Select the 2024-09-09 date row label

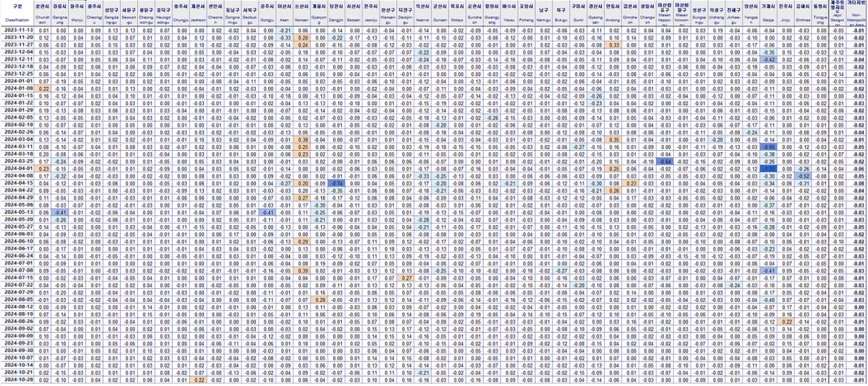pos(17,337)
